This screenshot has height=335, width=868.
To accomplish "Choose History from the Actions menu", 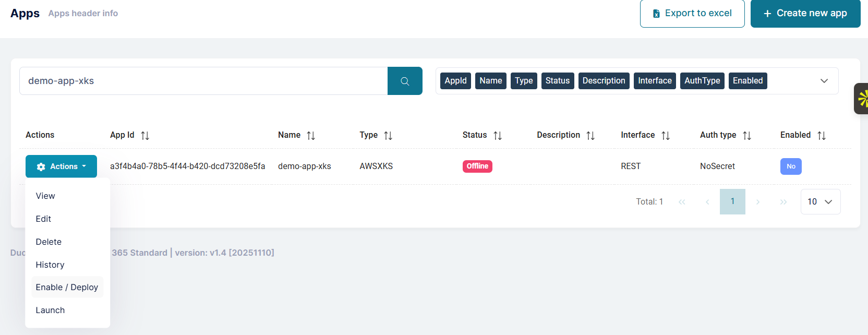I will pyautogui.click(x=67, y=265).
